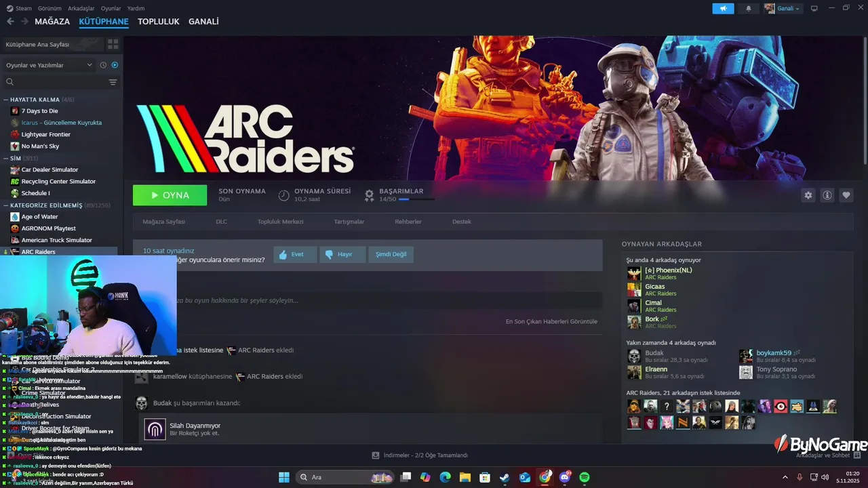Screen dimensions: 868x488
Task: Switch library to grid collections view
Action: 113,44
